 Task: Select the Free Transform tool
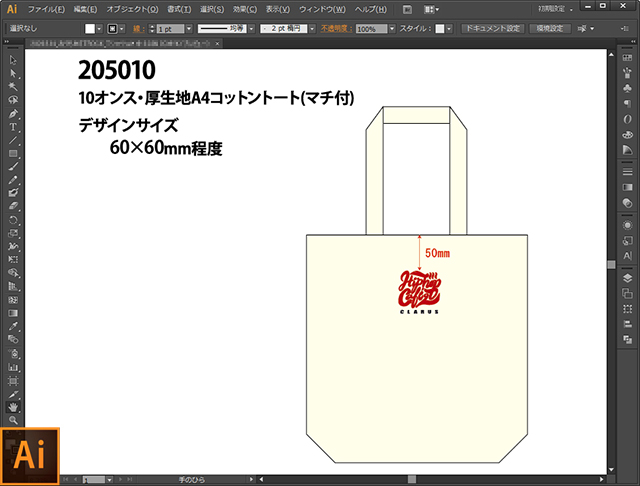pos(13,260)
